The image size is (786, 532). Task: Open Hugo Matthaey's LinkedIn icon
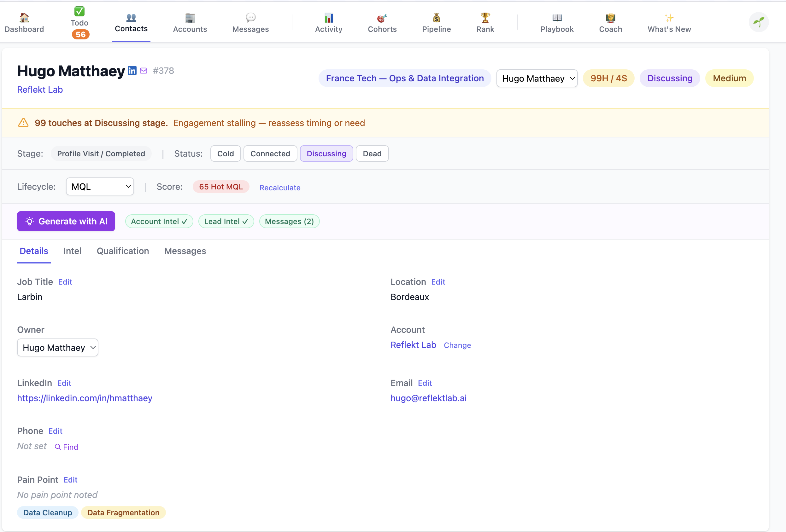coord(132,70)
